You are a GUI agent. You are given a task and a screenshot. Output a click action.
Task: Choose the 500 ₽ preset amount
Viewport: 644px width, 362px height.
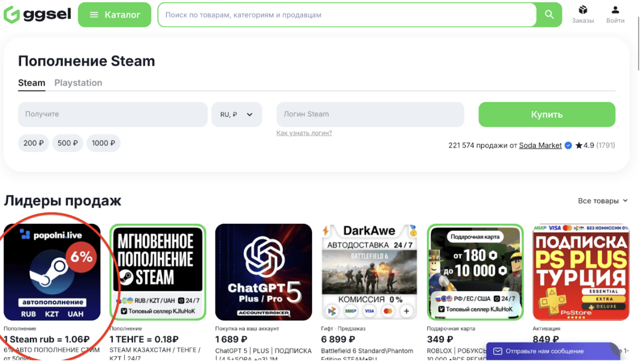(x=68, y=143)
